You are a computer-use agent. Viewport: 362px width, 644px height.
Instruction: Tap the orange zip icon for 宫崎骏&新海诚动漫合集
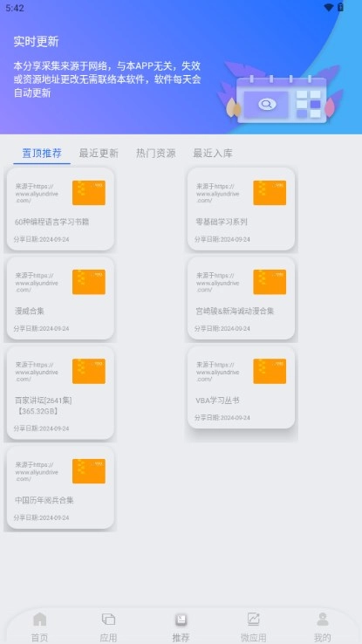[270, 282]
